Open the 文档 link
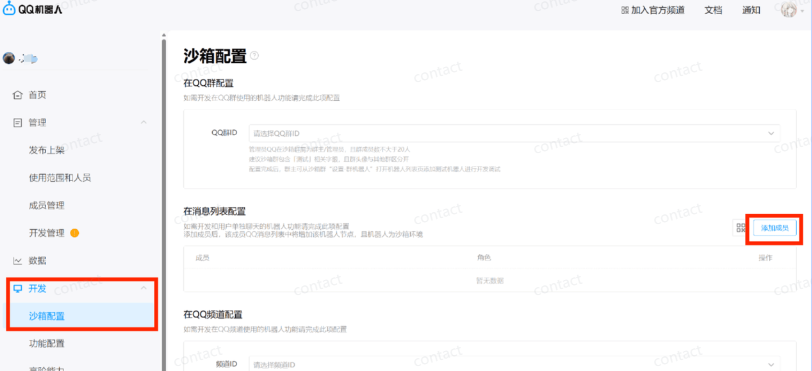The image size is (812, 371). coord(714,10)
